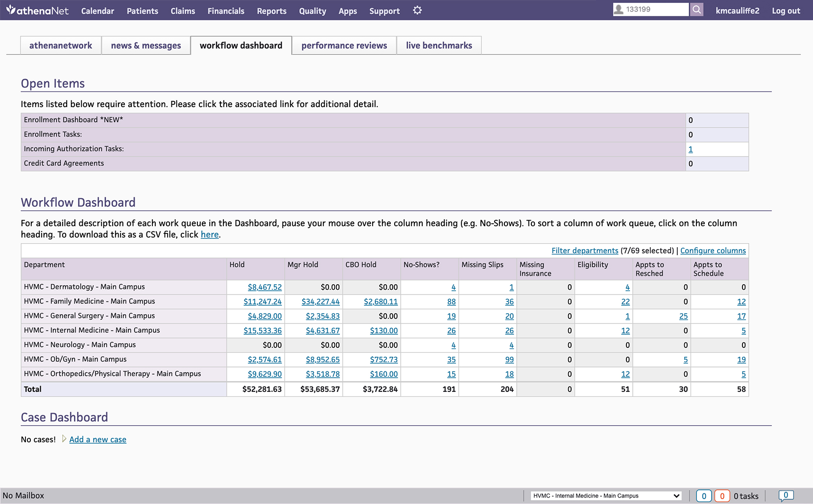Open the Patients menu
Screen dimensions: 813x504
click(143, 11)
